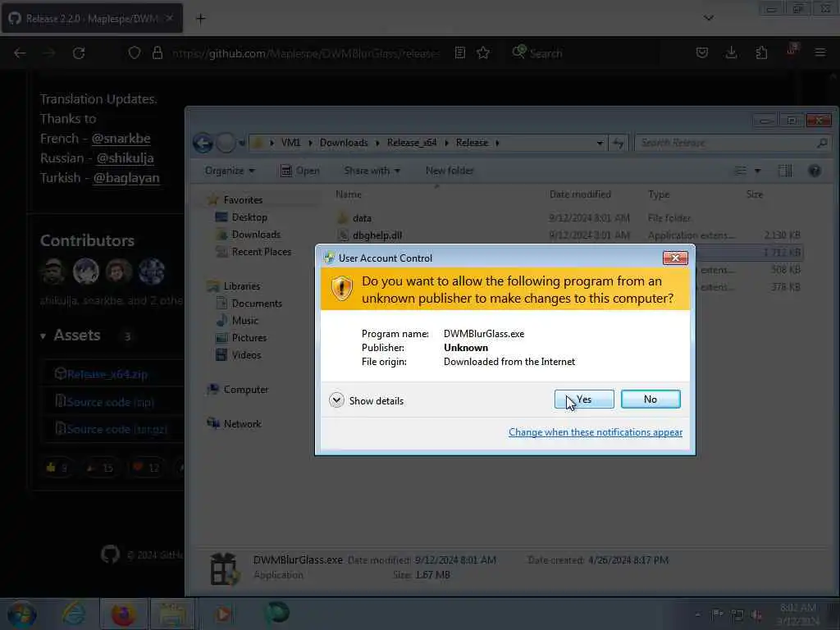Download Source code (zip) asset
Viewport: 840px width, 630px height.
pyautogui.click(x=110, y=402)
